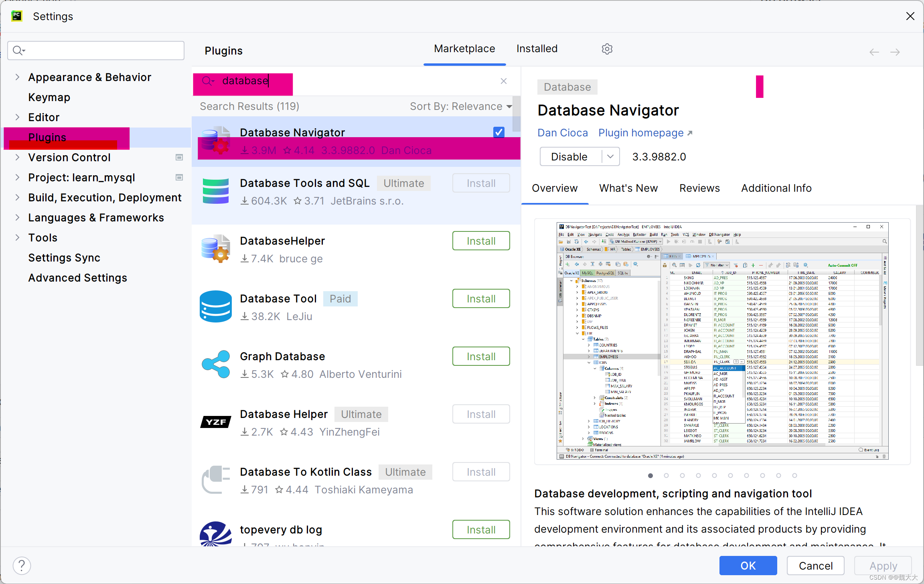Open the What's New tab
The image size is (924, 584).
[x=628, y=188]
